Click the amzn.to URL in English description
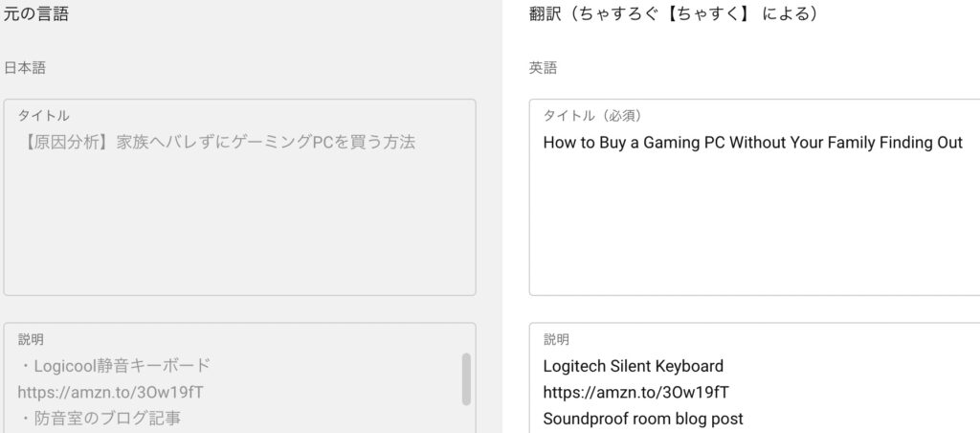980x433 pixels. tap(635, 393)
